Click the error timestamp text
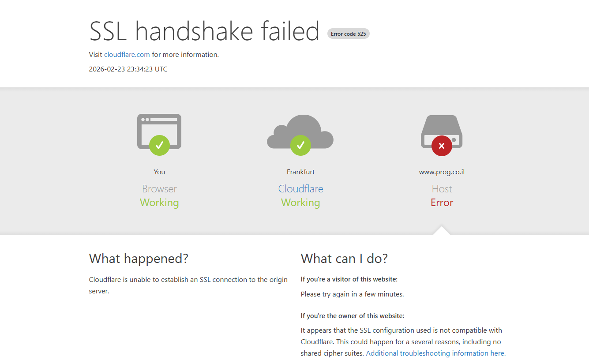589x364 pixels. point(128,69)
